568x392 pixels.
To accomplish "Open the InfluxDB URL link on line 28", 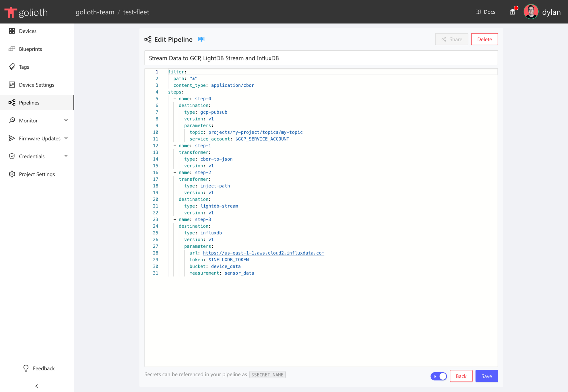I will 263,253.
